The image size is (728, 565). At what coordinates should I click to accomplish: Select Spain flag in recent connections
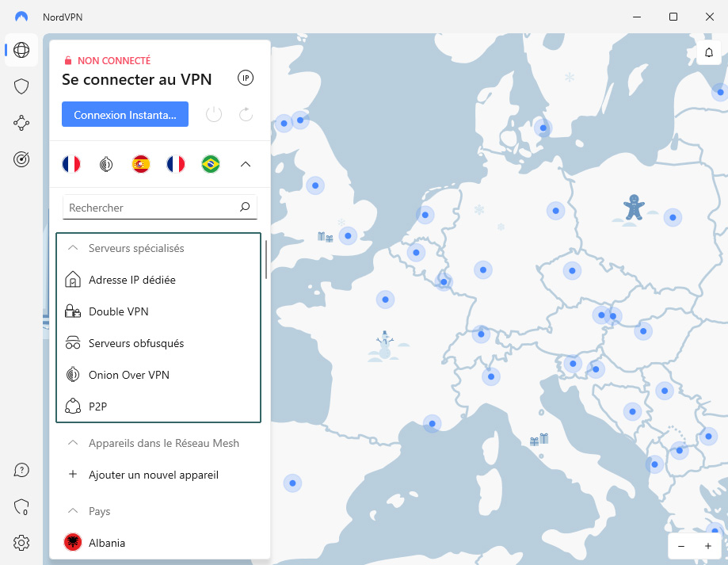(x=141, y=164)
